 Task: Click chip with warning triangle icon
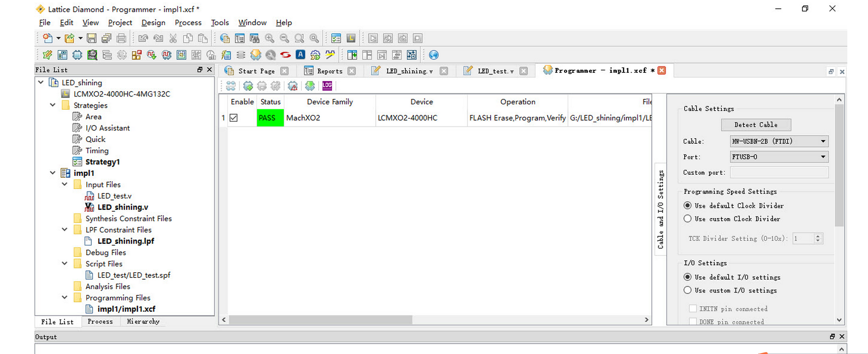293,86
